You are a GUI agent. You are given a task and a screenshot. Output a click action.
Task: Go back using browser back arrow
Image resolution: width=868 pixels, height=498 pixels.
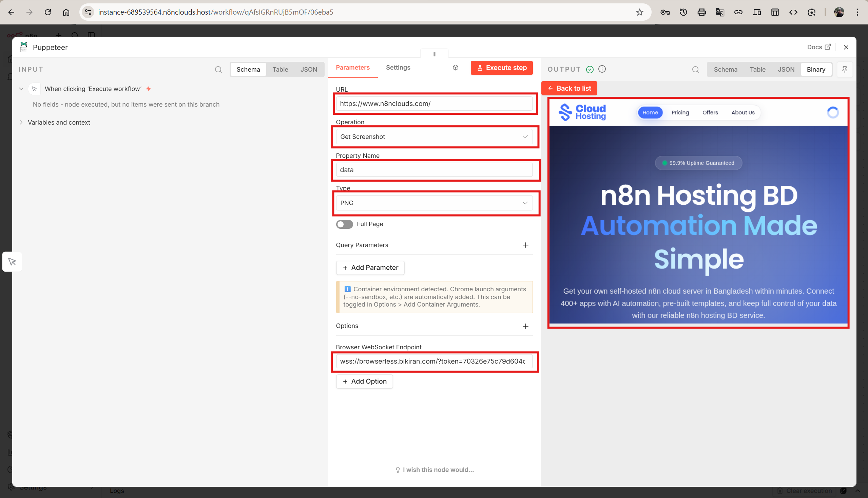pos(11,12)
